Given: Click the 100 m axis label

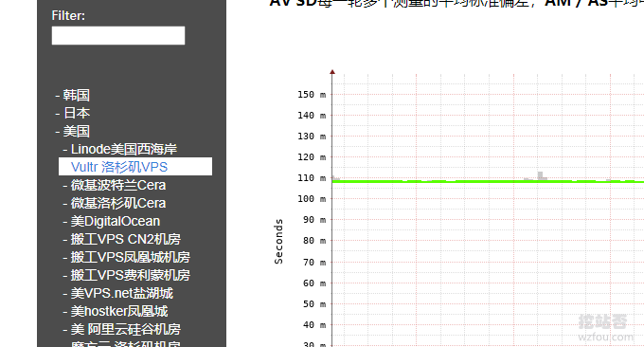Looking at the screenshot, I should (312, 199).
